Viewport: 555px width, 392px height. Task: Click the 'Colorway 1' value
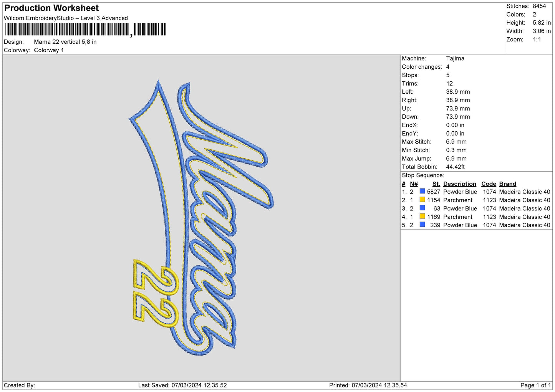click(49, 50)
